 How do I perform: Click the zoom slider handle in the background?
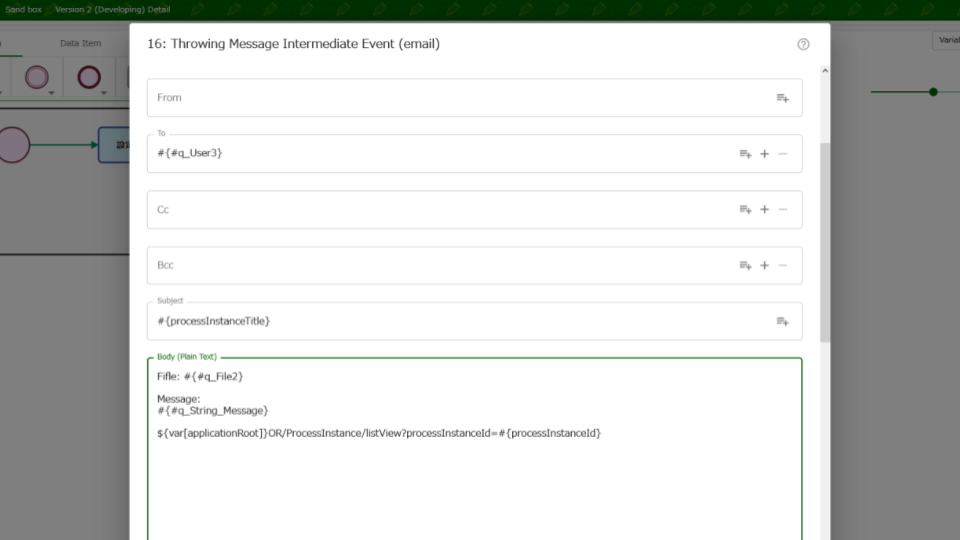click(933, 92)
